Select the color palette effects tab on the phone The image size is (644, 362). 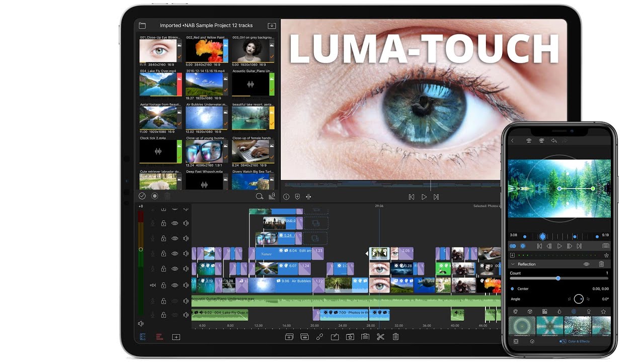[x=515, y=312]
